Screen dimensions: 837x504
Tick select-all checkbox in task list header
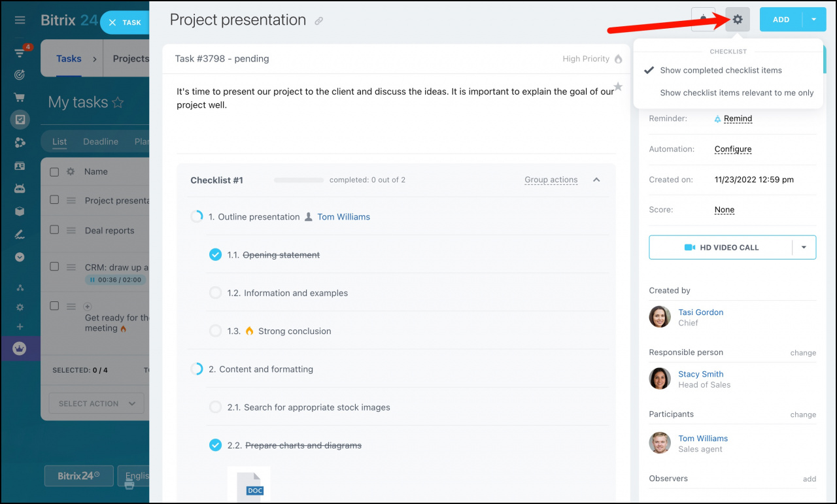click(54, 172)
